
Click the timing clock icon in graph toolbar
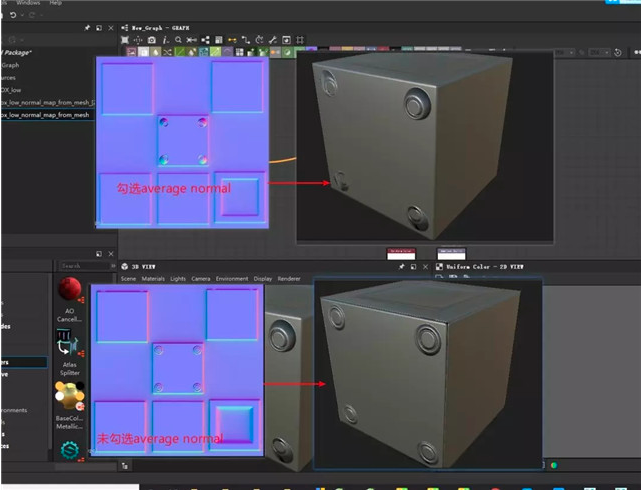(259, 40)
